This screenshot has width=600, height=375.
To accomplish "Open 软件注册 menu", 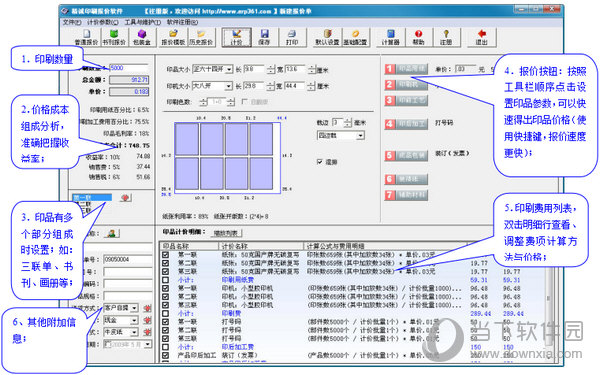I will [182, 22].
